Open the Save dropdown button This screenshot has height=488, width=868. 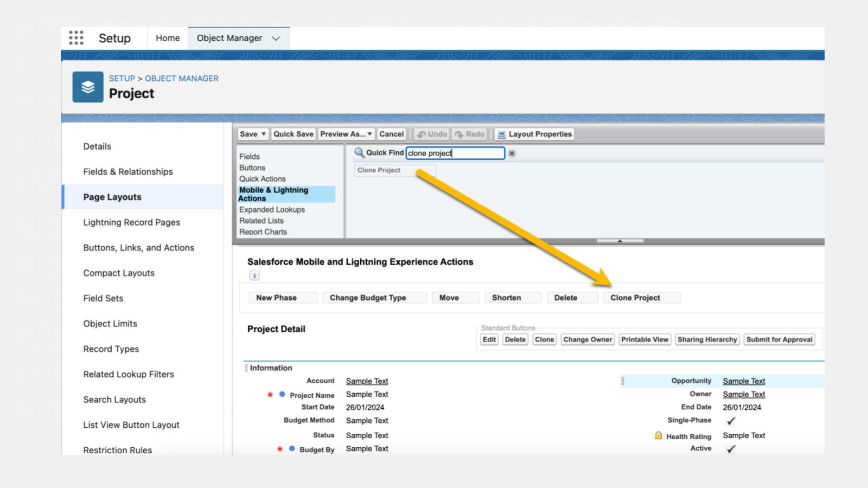(264, 134)
